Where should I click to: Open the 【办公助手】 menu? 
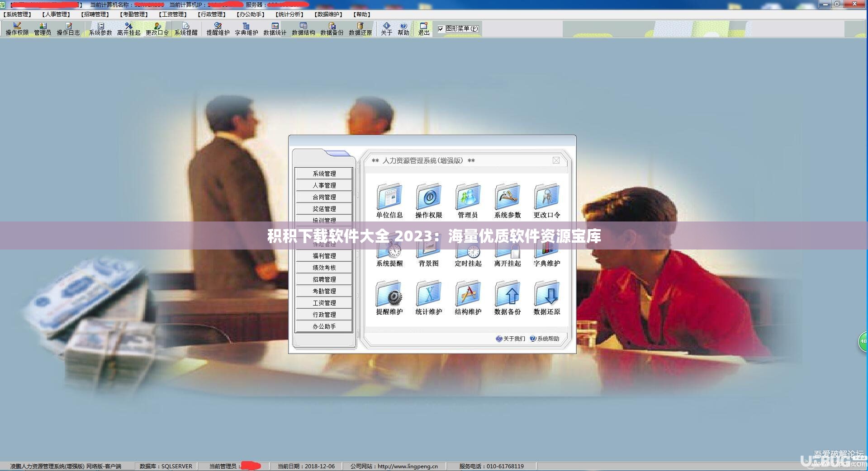[251, 14]
